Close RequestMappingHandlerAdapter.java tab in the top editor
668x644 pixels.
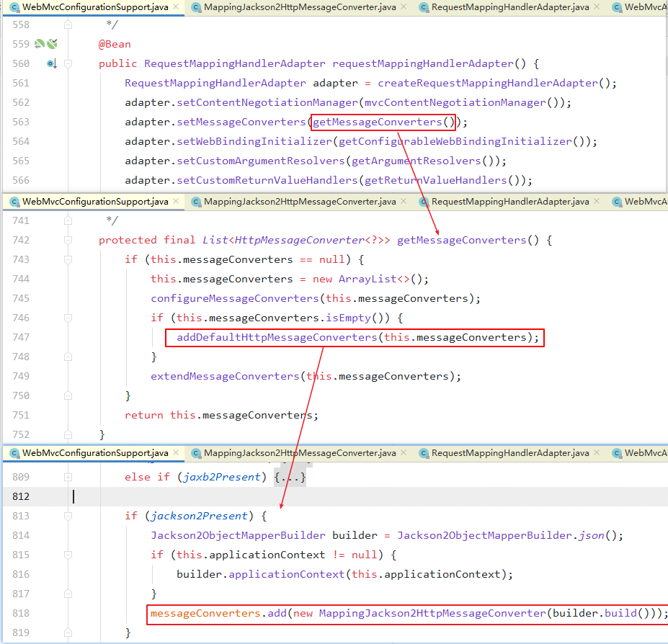(598, 7)
